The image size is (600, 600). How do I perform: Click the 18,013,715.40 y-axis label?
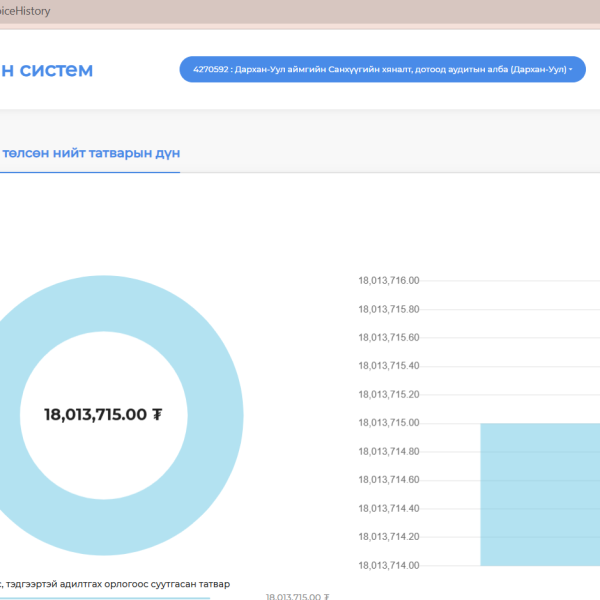(388, 366)
